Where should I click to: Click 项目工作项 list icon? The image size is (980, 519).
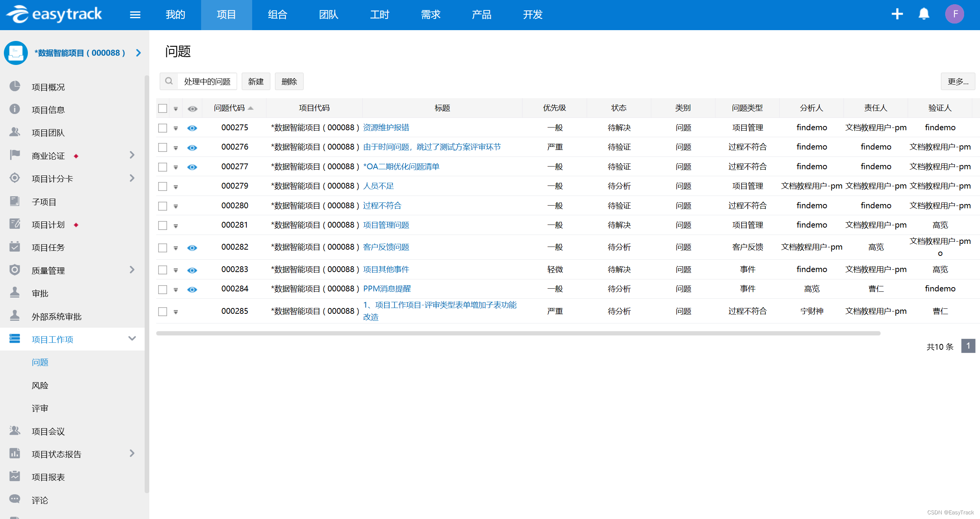pos(15,339)
